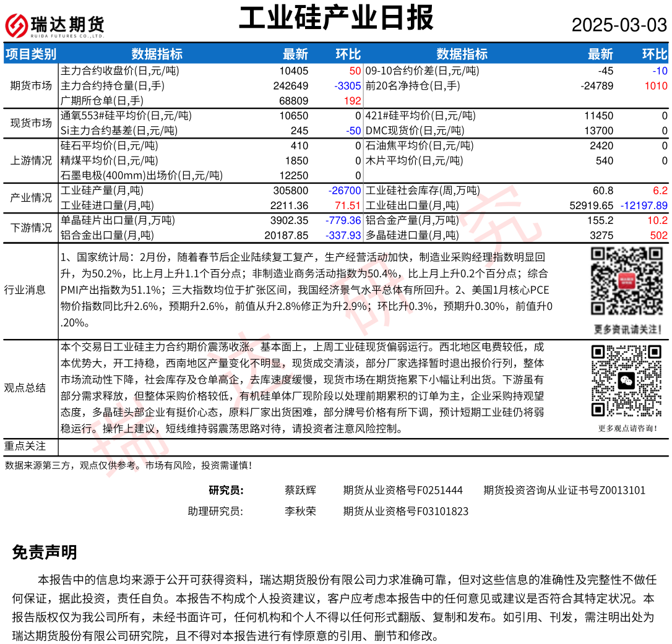Click the upper QR code with red center
The image size is (672, 644).
click(626, 282)
